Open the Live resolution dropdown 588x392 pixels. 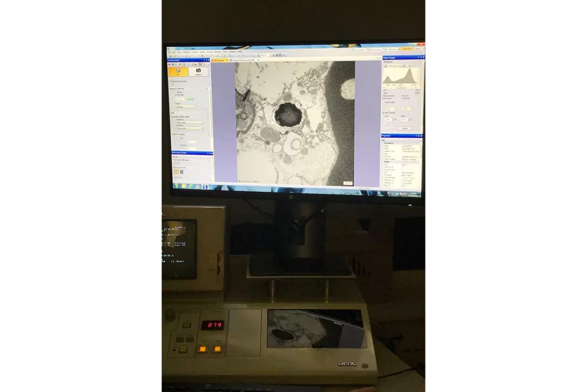189,122
